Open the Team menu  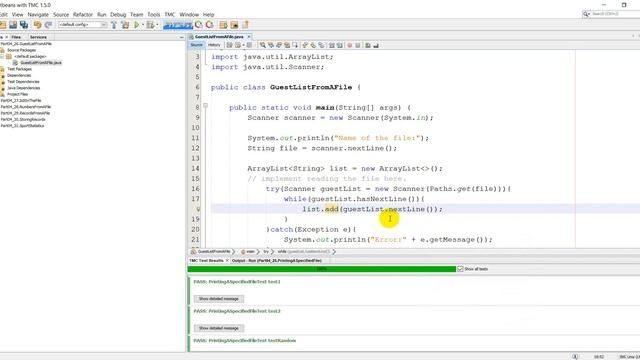(x=136, y=14)
